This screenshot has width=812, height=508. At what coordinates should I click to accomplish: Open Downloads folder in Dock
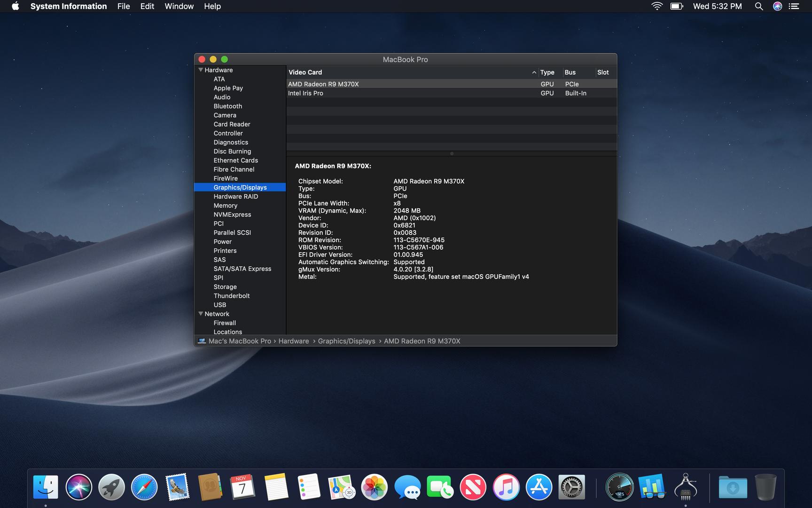coord(733,487)
